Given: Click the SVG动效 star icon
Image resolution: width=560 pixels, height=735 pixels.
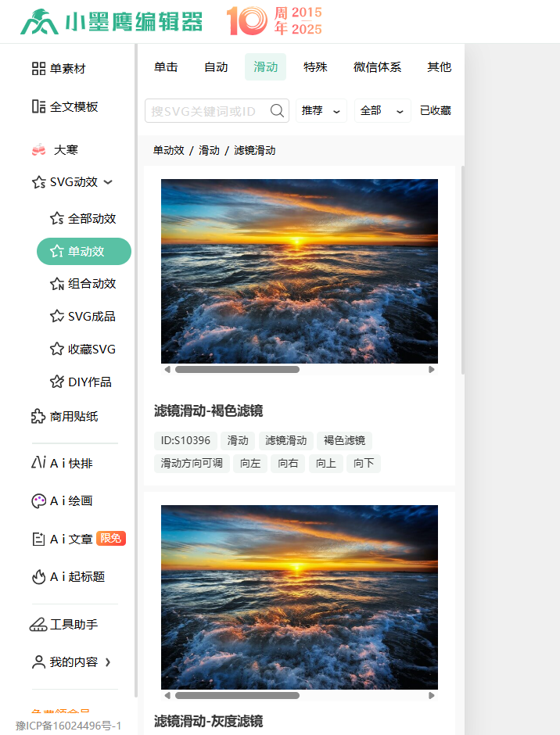Looking at the screenshot, I should pyautogui.click(x=38, y=182).
